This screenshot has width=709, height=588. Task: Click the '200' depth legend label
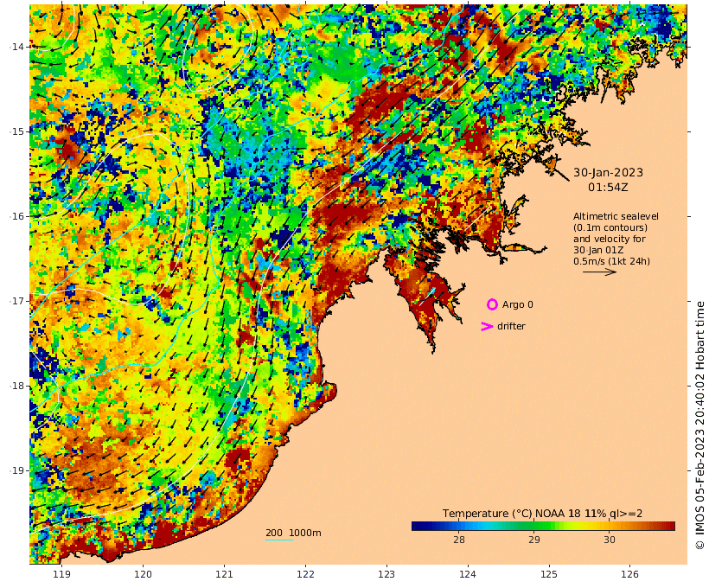click(274, 533)
